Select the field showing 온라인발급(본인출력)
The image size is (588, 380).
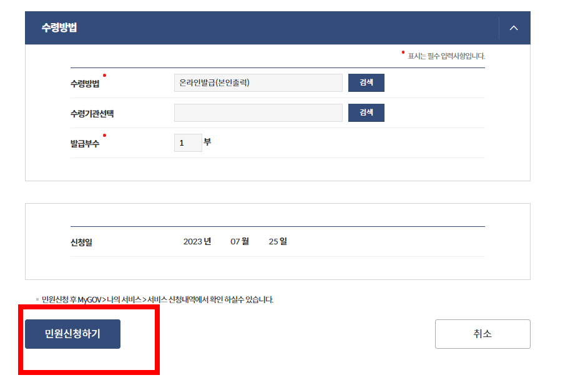[x=258, y=82]
